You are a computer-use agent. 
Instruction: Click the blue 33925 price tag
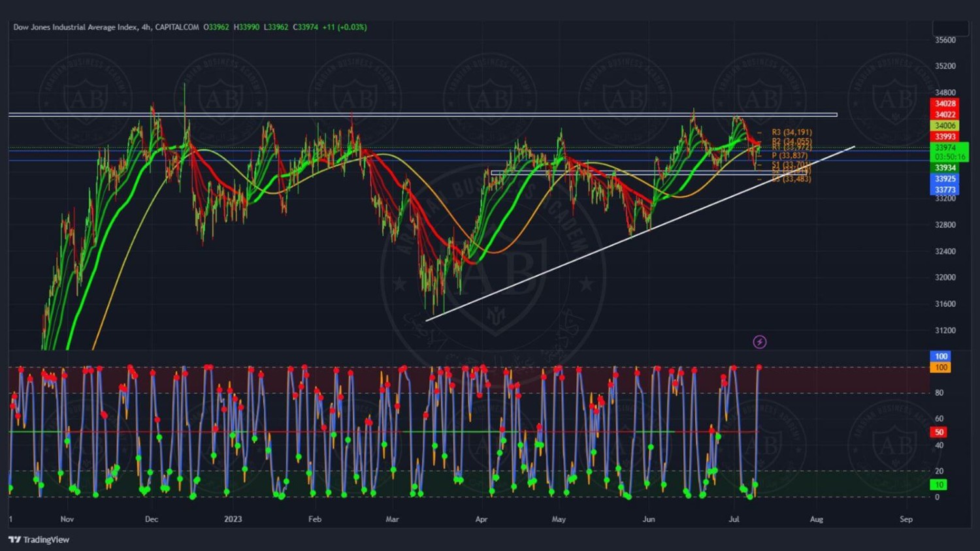945,178
